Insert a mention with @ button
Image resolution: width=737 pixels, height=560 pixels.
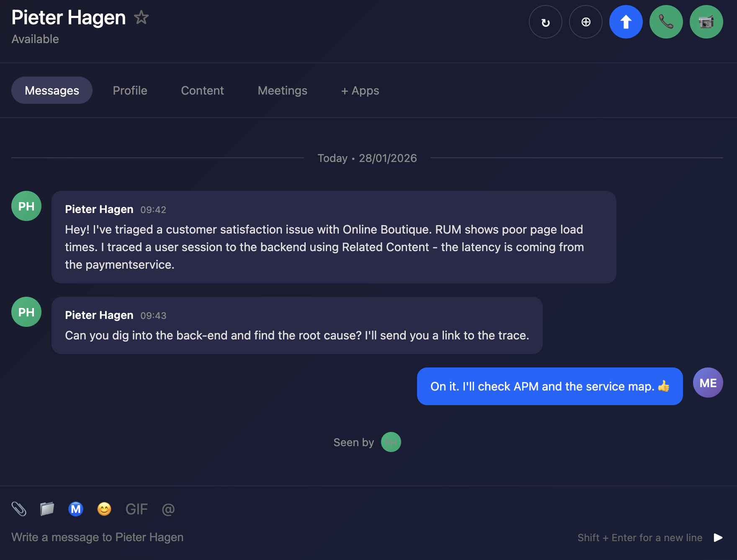click(168, 509)
